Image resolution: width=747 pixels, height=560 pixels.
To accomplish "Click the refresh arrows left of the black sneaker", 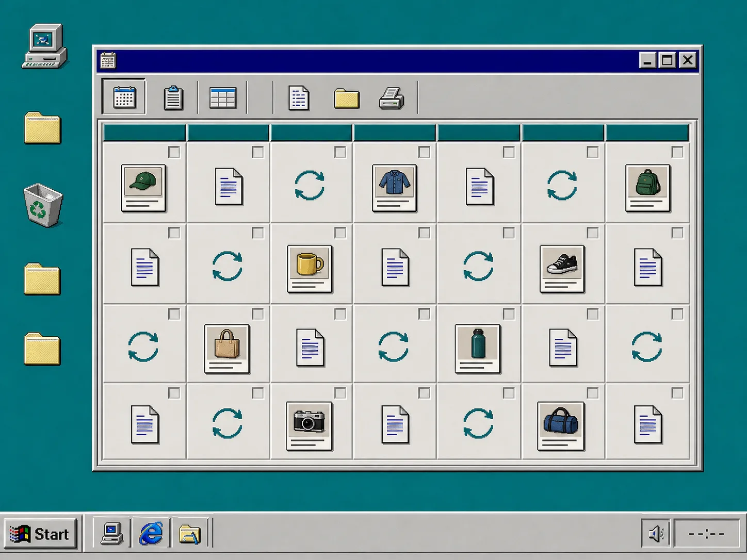I will click(x=478, y=266).
